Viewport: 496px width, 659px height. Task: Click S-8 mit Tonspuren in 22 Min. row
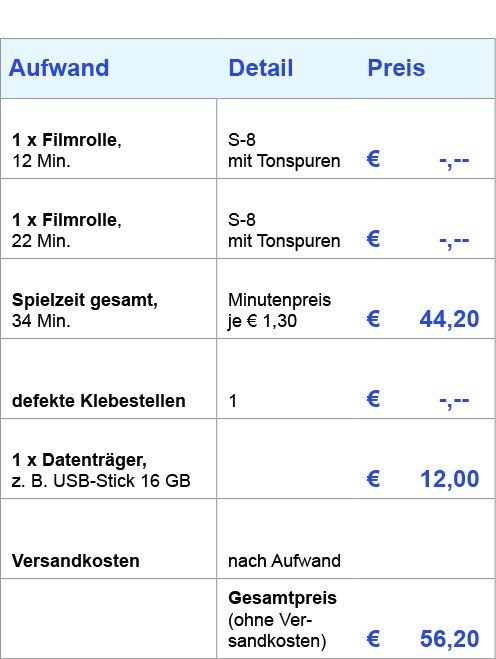point(284,230)
